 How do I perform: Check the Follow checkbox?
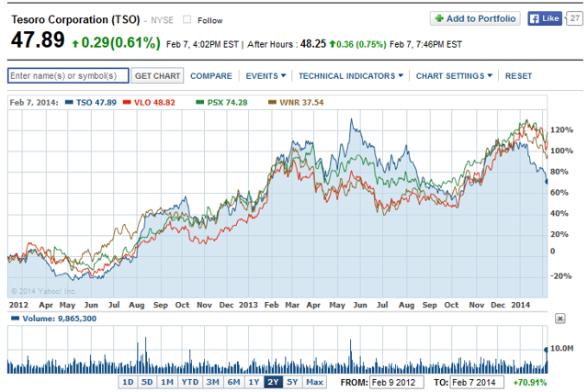[187, 19]
